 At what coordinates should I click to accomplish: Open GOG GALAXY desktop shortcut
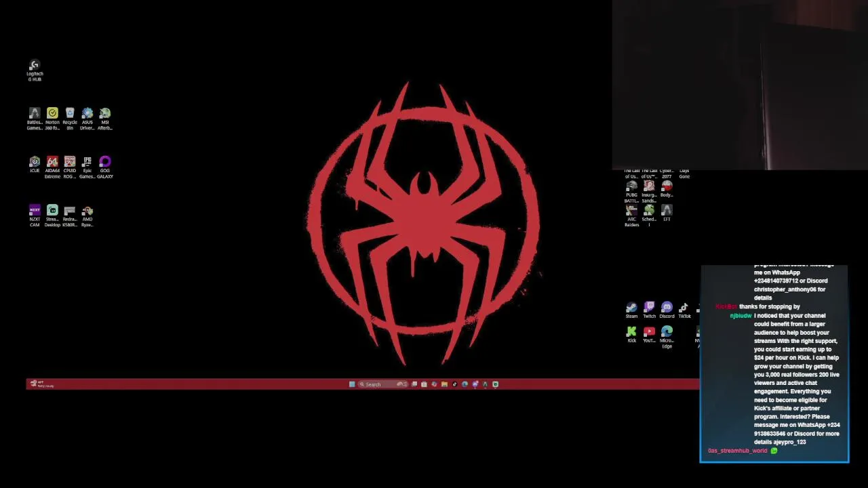tap(105, 167)
